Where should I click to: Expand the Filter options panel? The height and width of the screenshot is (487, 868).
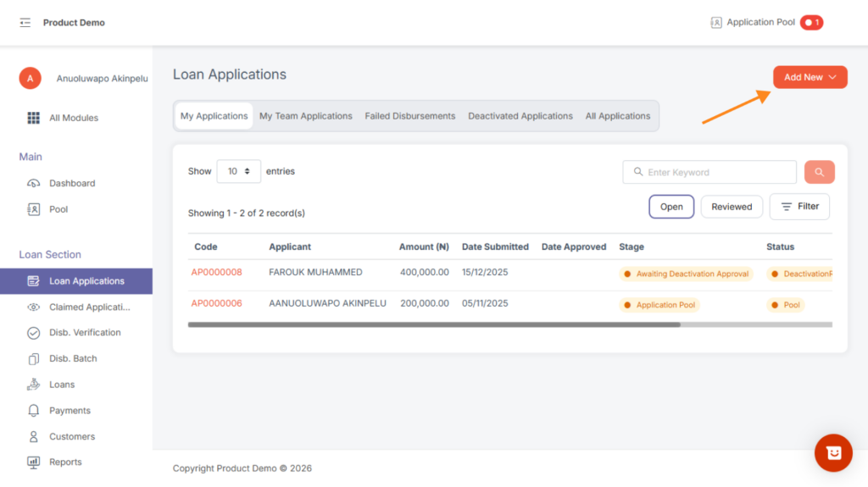[x=799, y=207]
